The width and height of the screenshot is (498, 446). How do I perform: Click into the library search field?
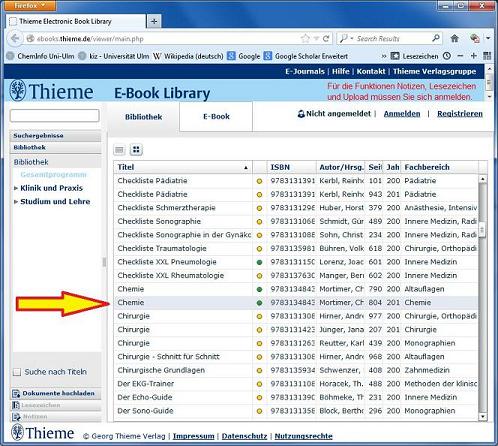coord(55,116)
